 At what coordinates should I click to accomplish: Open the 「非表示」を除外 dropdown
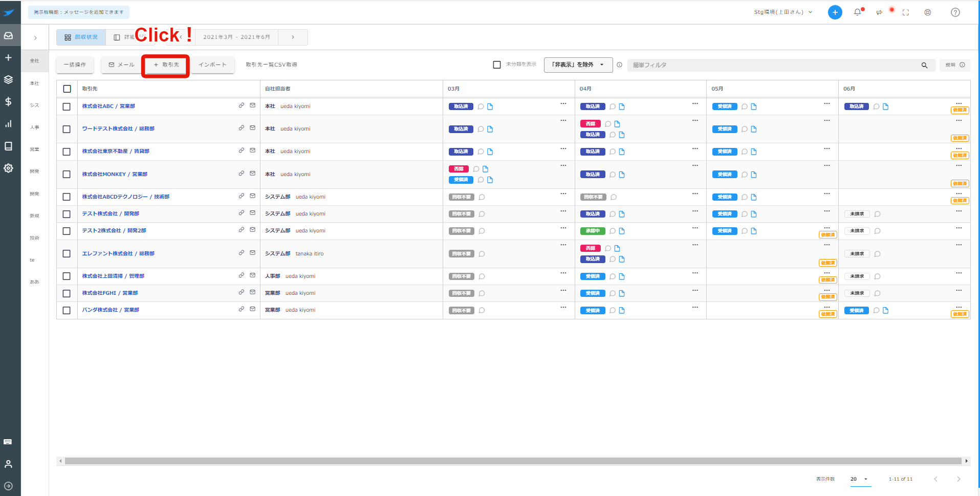(x=578, y=64)
